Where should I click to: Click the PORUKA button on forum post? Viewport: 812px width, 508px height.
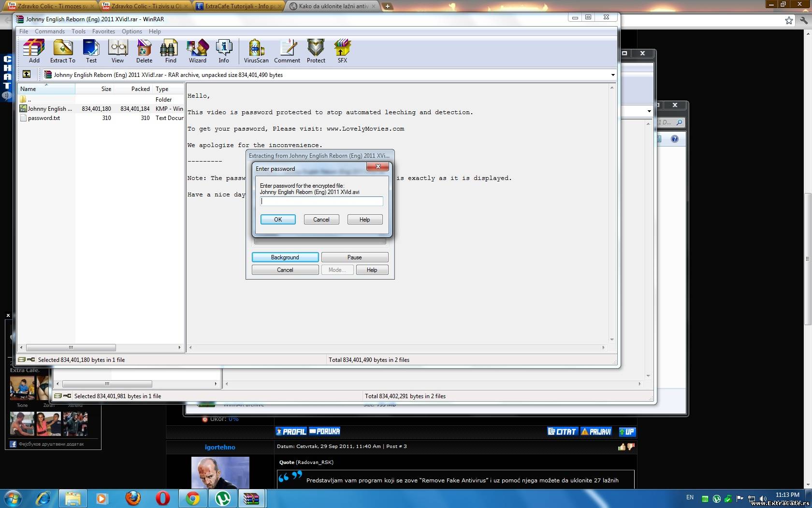click(x=325, y=432)
